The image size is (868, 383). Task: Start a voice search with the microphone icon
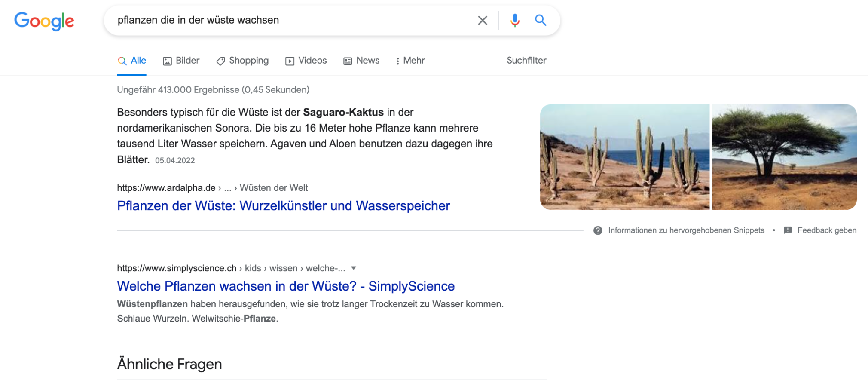514,20
